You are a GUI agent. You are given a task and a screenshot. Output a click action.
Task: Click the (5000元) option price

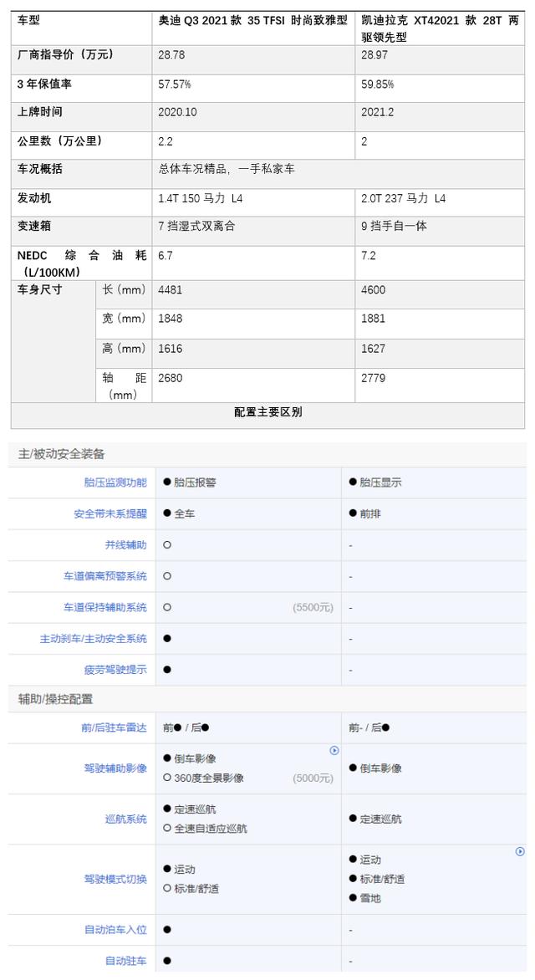coord(313,778)
